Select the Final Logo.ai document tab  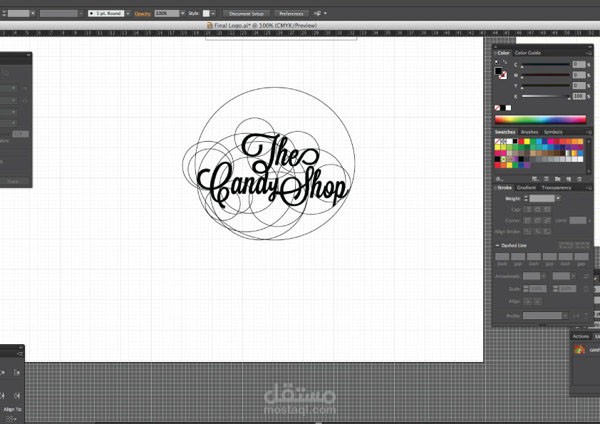click(262, 26)
